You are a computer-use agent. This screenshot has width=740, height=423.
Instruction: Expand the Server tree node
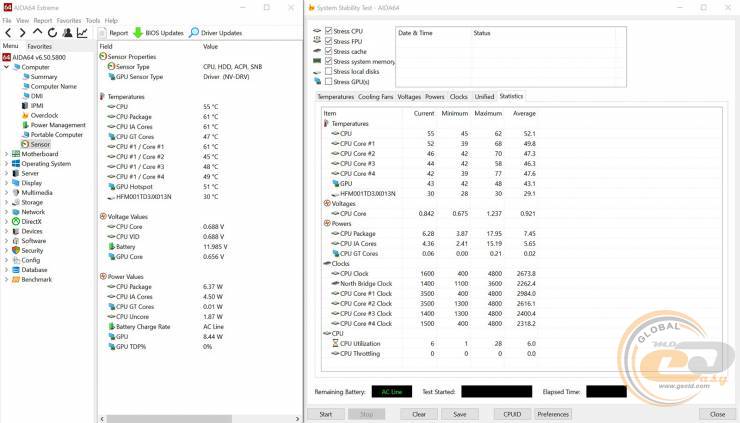(7, 173)
